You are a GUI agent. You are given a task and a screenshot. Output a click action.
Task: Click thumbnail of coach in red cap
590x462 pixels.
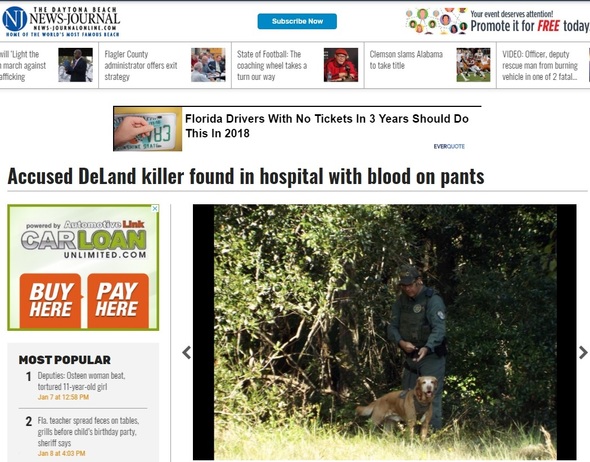(341, 65)
